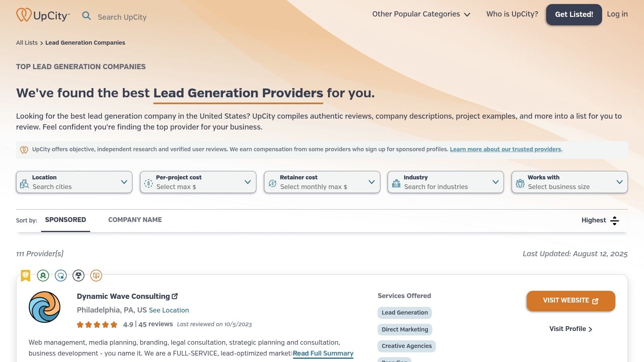Click the UpCity logo in the header
The image size is (644, 362).
point(43,15)
